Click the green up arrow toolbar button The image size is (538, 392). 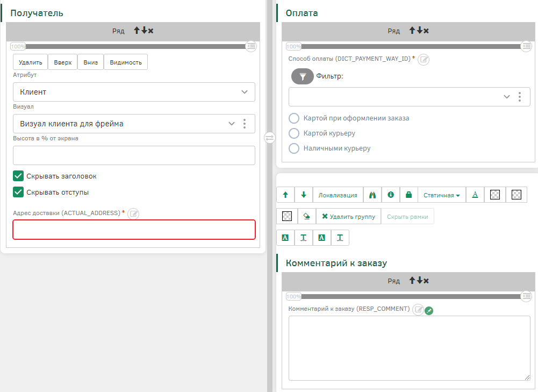tap(285, 195)
